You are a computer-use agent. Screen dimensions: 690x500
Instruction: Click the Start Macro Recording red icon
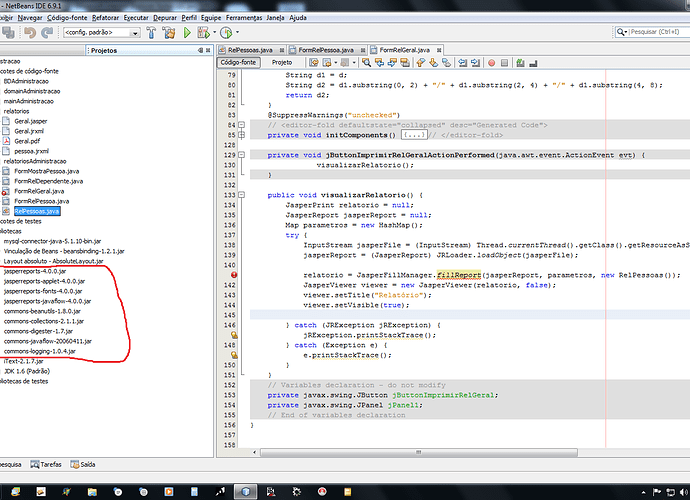[492, 63]
